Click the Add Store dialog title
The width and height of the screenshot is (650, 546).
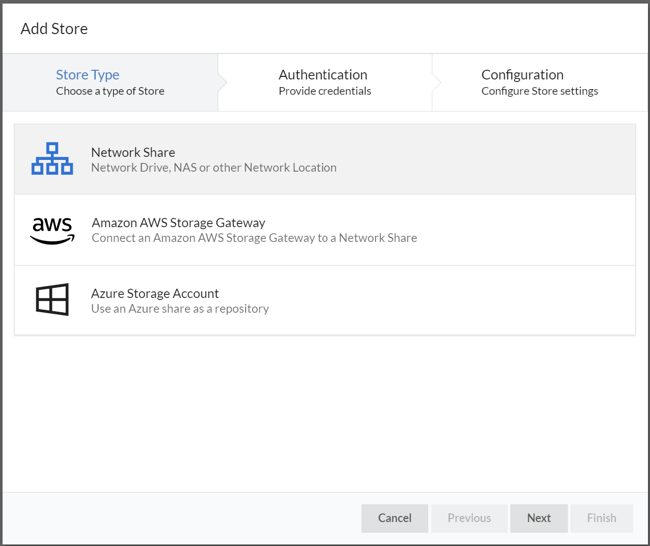point(54,28)
